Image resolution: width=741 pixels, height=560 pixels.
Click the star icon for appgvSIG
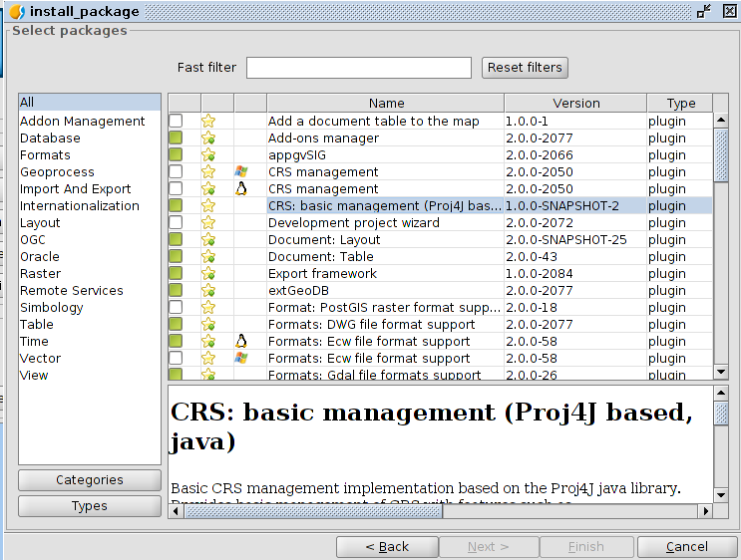pos(208,154)
